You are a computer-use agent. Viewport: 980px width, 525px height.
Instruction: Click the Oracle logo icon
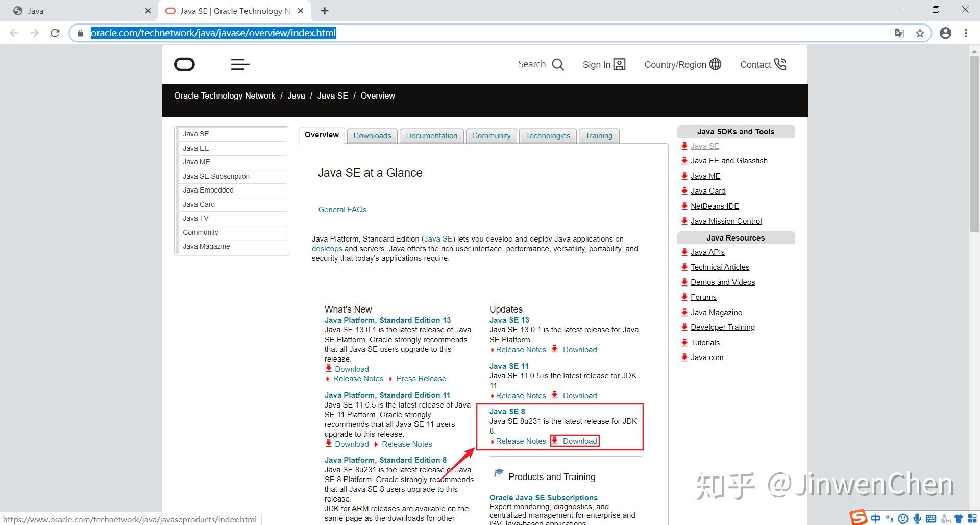tap(184, 64)
